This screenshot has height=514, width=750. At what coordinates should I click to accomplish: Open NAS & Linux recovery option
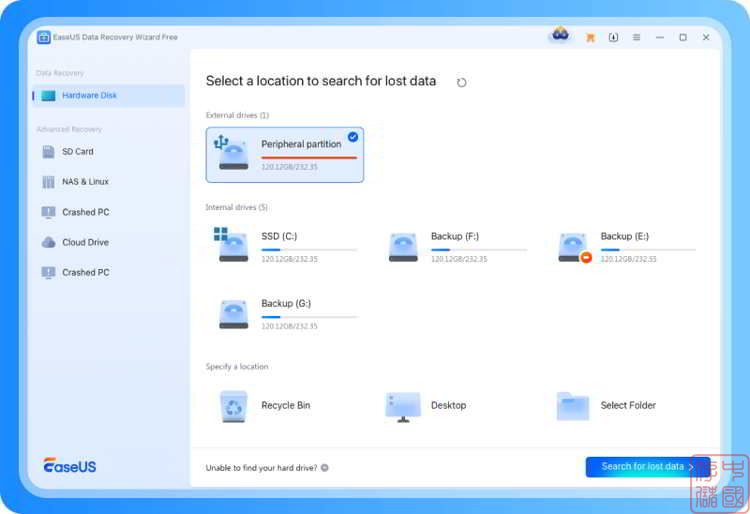click(85, 182)
